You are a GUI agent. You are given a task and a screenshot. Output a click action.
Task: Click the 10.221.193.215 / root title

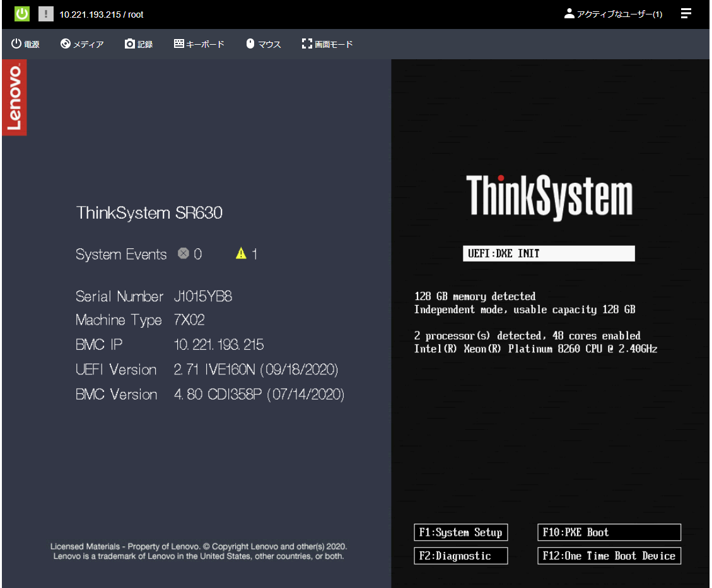point(102,14)
